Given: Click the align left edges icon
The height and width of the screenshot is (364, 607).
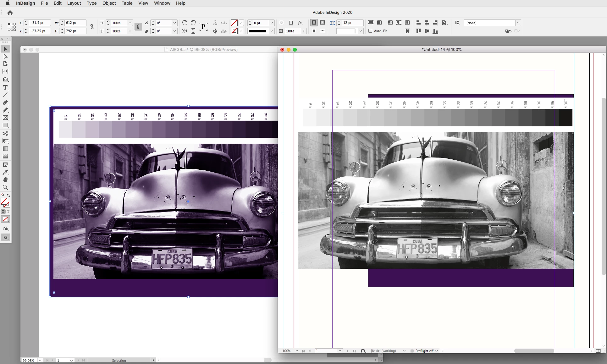Looking at the screenshot, I should [418, 23].
